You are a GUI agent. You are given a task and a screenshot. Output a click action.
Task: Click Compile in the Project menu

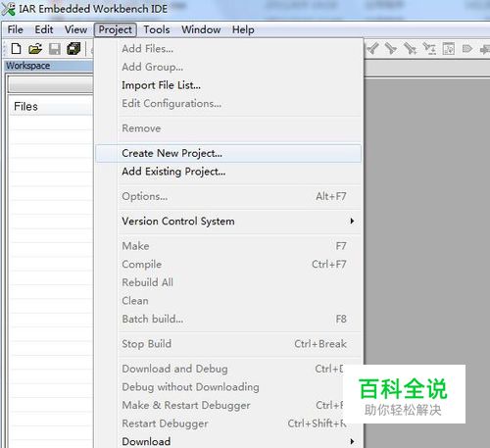[x=228, y=265]
